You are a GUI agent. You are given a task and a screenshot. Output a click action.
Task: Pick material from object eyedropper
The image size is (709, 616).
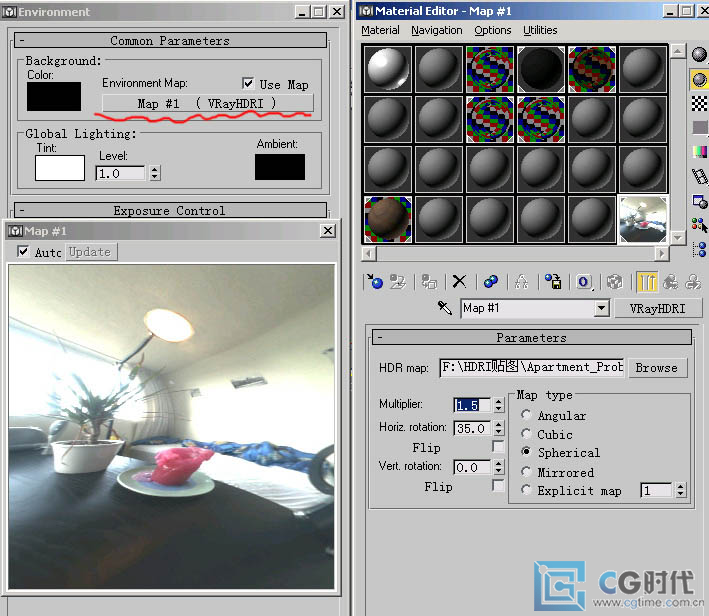444,308
